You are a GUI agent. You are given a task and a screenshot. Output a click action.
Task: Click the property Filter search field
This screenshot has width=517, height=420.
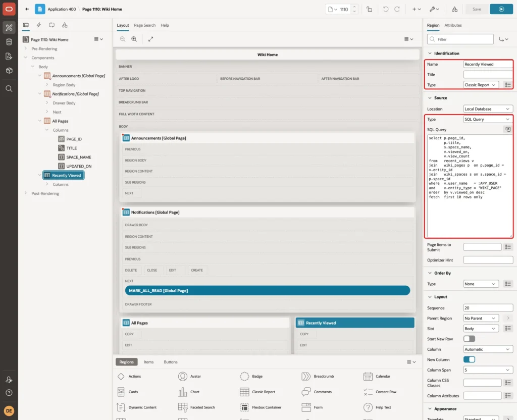[460, 39]
